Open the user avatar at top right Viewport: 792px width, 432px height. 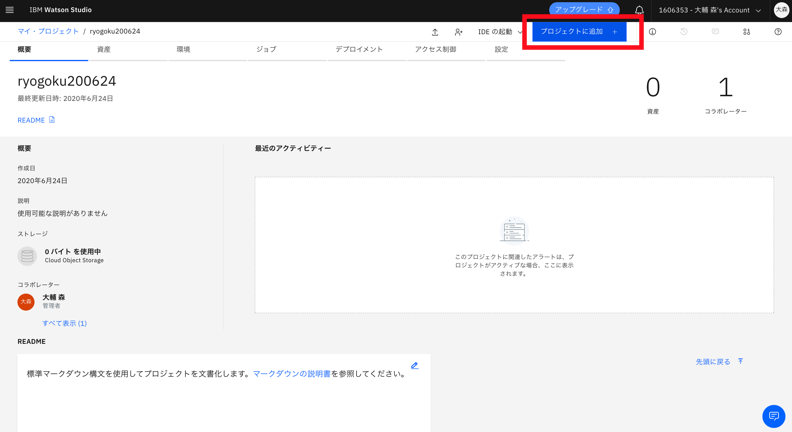click(x=781, y=10)
